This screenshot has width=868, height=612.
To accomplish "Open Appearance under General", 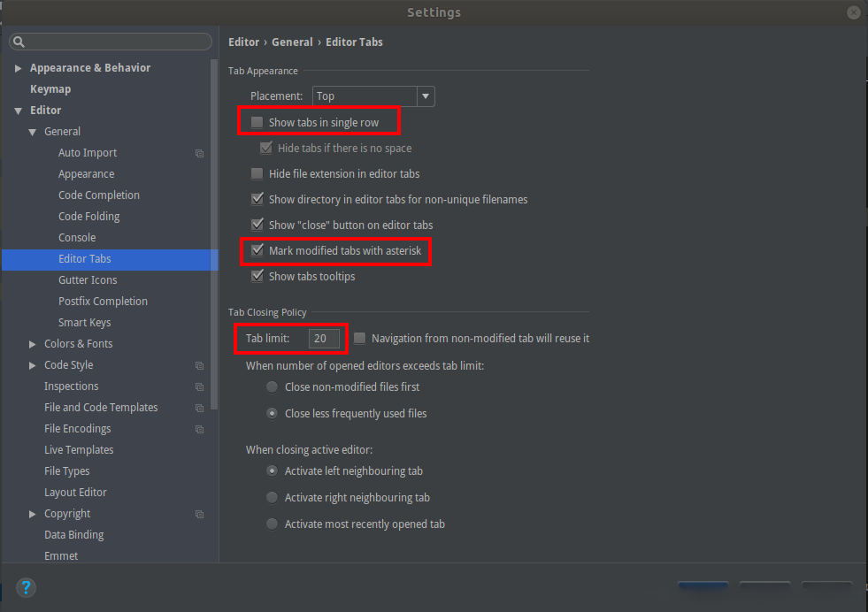I will (87, 173).
